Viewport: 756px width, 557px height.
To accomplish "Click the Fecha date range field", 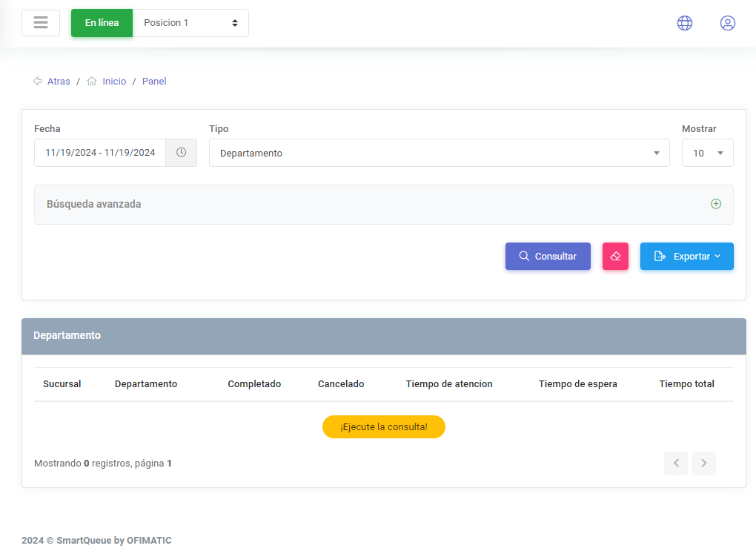I will click(100, 153).
